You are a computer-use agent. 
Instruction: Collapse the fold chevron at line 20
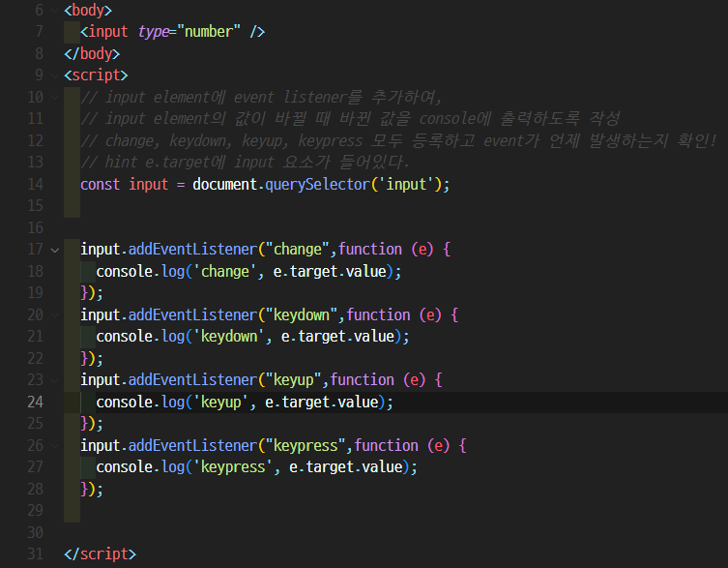[x=55, y=315]
